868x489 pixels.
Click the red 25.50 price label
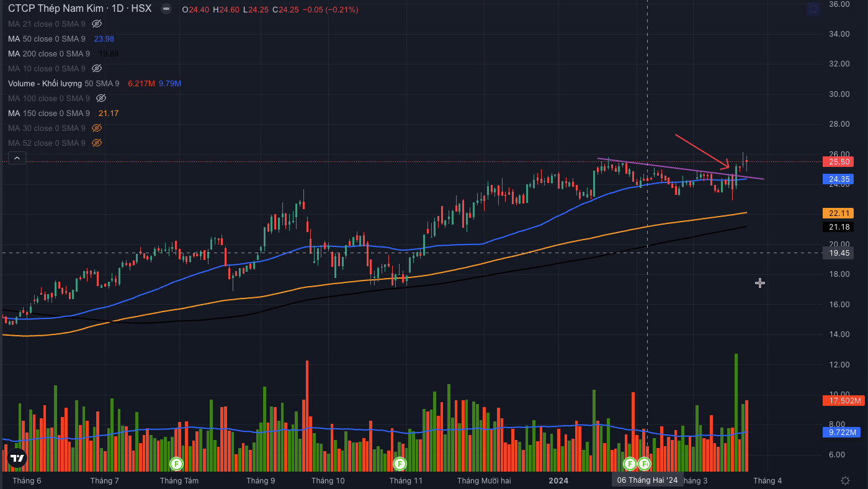pyautogui.click(x=838, y=161)
